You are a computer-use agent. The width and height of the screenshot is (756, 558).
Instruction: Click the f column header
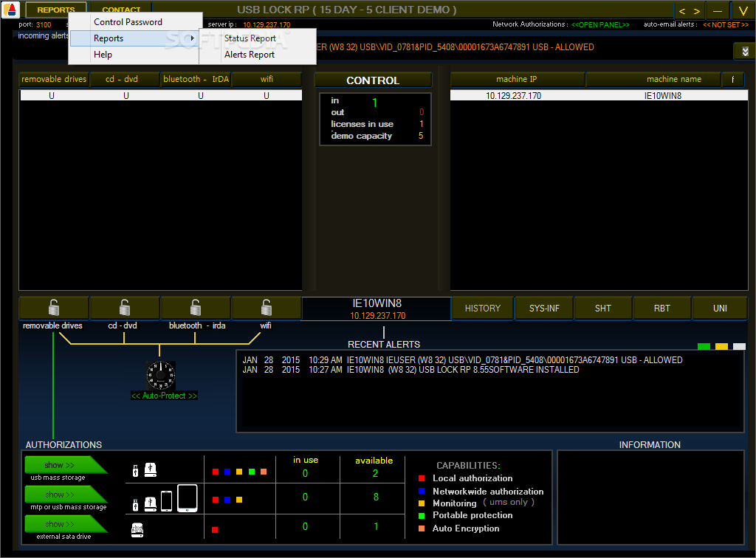(x=733, y=80)
